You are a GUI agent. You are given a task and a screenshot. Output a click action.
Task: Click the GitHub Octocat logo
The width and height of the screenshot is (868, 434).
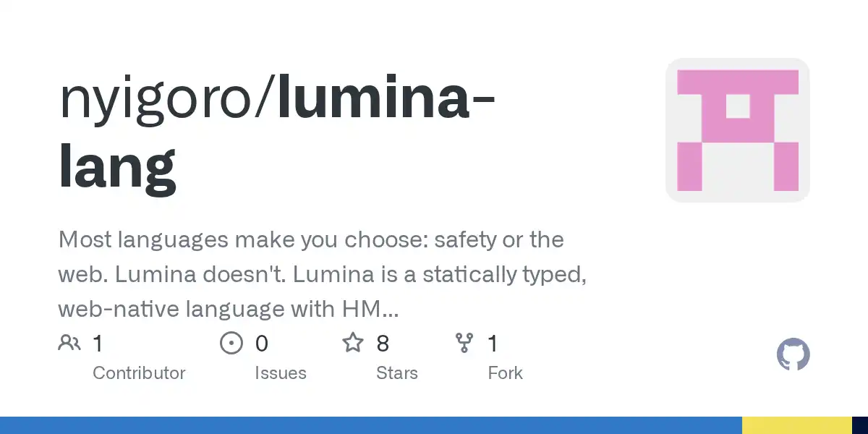[793, 355]
